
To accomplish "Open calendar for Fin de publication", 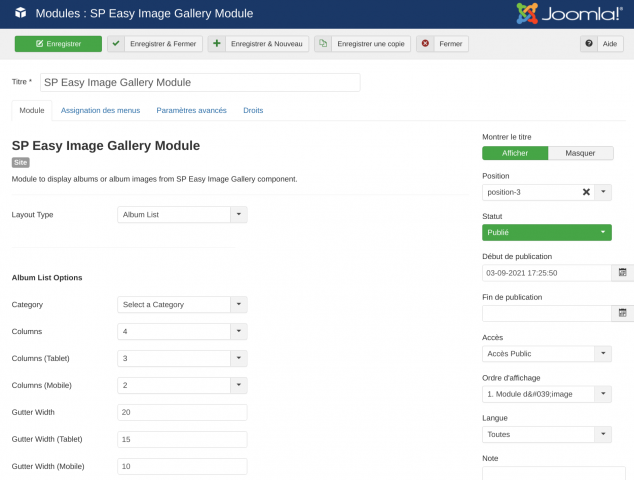I will pyautogui.click(x=623, y=313).
